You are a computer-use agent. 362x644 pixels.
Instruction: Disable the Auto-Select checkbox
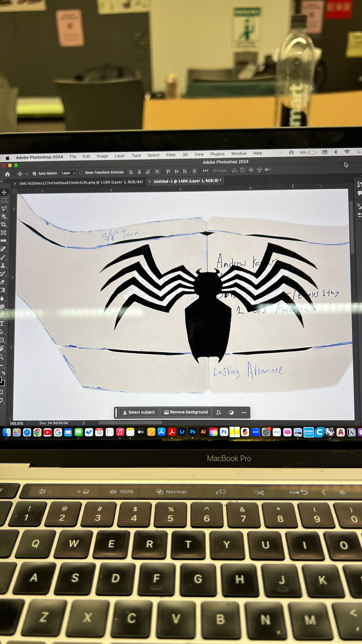point(35,173)
